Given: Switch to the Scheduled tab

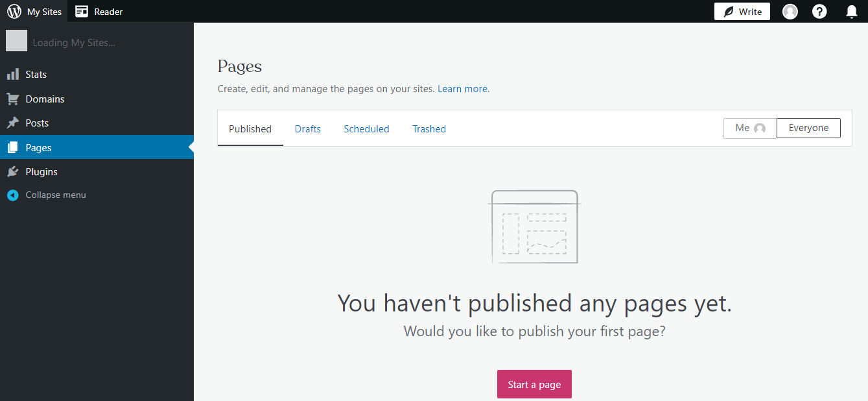Looking at the screenshot, I should point(366,128).
